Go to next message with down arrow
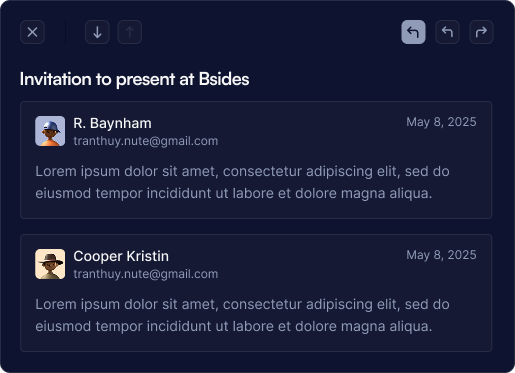The height and width of the screenshot is (373, 515). click(97, 32)
